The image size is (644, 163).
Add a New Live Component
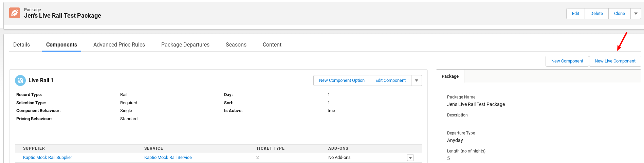coord(615,61)
